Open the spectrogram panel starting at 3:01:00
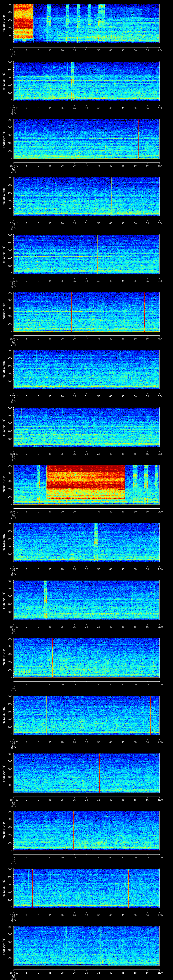This screenshot has height=980, width=173. [x=86, y=24]
